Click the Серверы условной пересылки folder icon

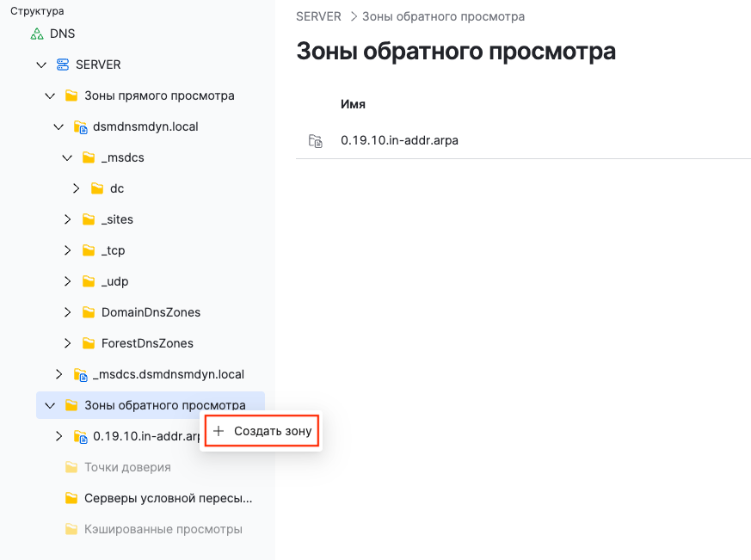coord(71,498)
